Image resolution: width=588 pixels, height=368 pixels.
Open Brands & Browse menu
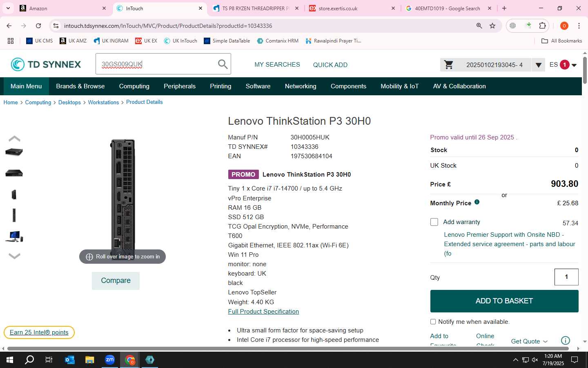click(x=80, y=86)
